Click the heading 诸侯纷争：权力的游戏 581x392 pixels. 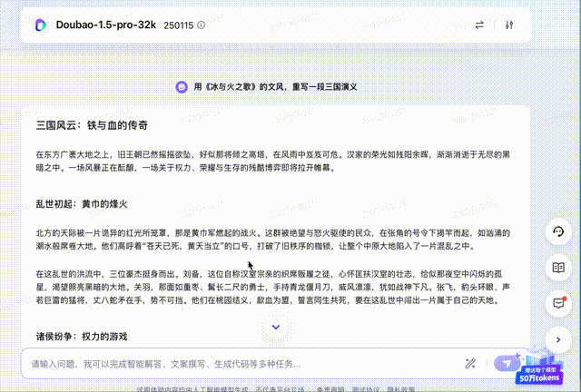click(x=82, y=337)
